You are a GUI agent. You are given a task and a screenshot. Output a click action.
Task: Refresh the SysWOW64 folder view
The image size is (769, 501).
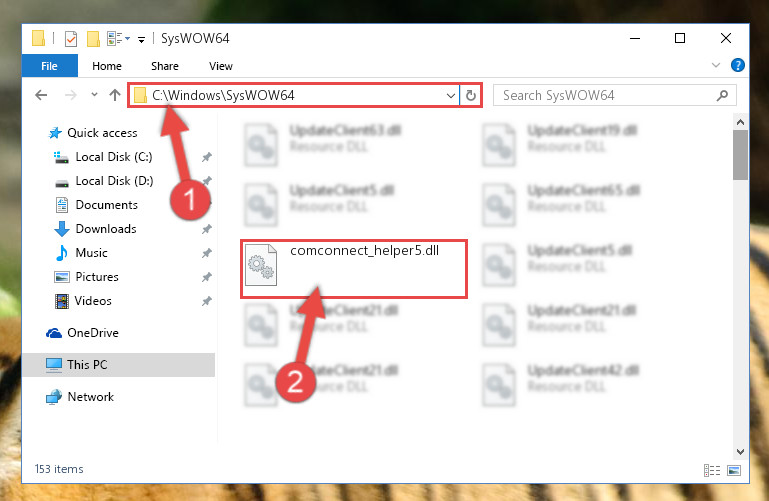pyautogui.click(x=471, y=95)
